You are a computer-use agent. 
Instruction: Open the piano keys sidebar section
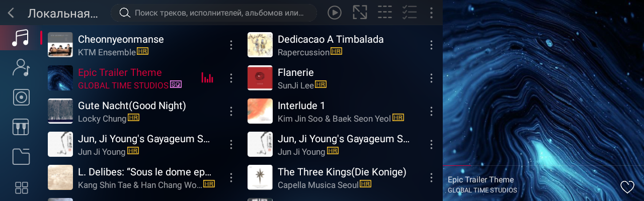(21, 127)
